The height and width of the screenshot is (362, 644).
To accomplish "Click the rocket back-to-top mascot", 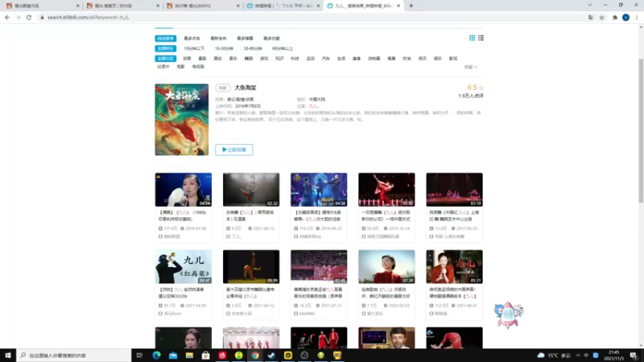I will (x=509, y=315).
